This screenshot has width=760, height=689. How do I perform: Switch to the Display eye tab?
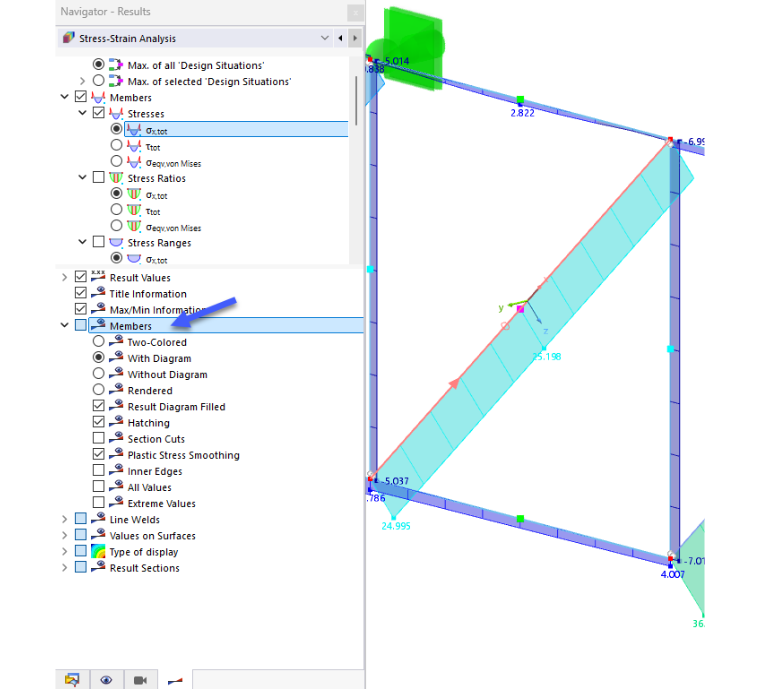coord(107,680)
